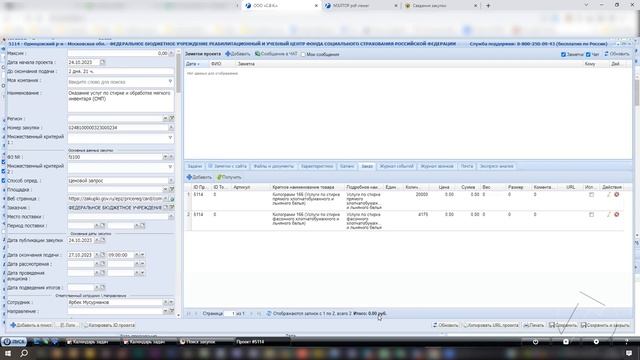Viewport: 640px width, 360px height.
Task: Click the Копировать URL проекта button
Action: point(491,325)
